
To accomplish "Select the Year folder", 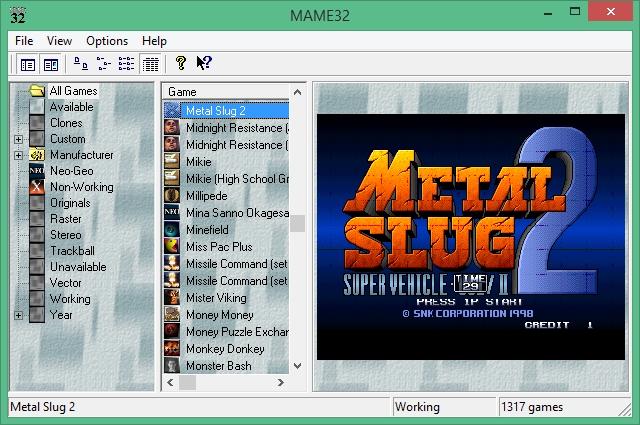I will tap(61, 315).
